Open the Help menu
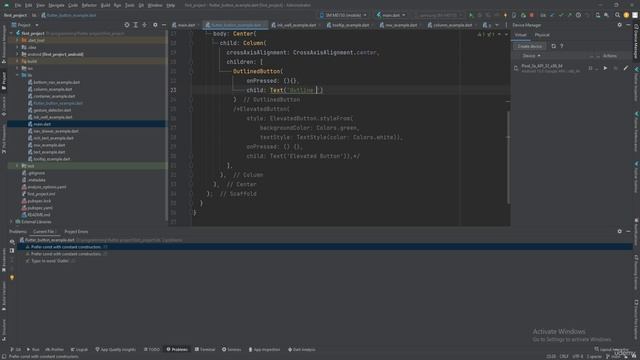This screenshot has width=640, height=360. tap(171, 5)
